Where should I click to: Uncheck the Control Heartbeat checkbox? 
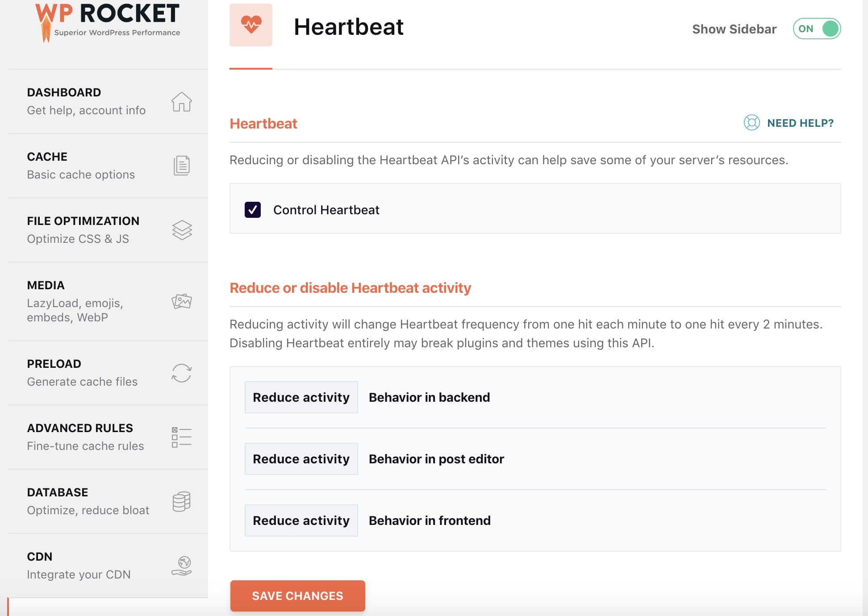tap(252, 210)
